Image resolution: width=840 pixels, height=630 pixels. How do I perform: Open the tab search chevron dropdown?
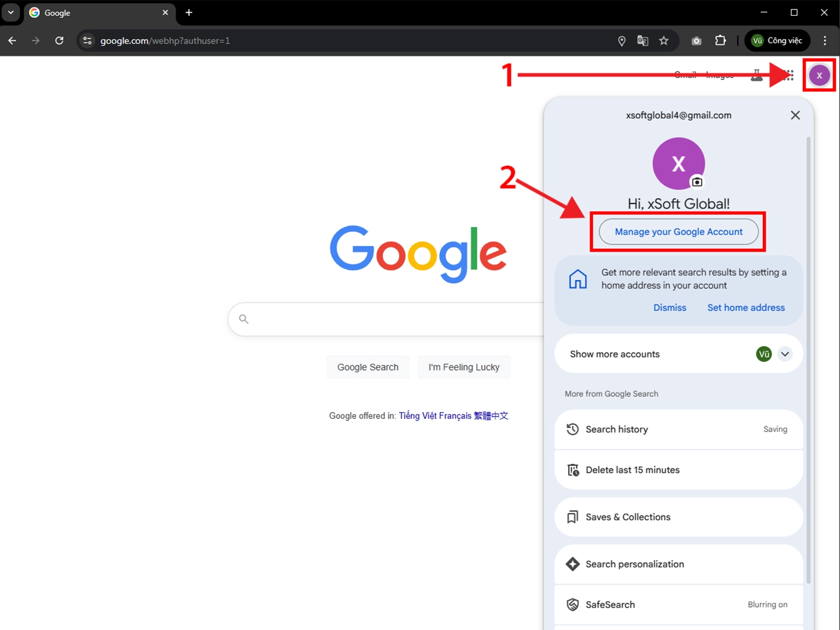[x=10, y=12]
